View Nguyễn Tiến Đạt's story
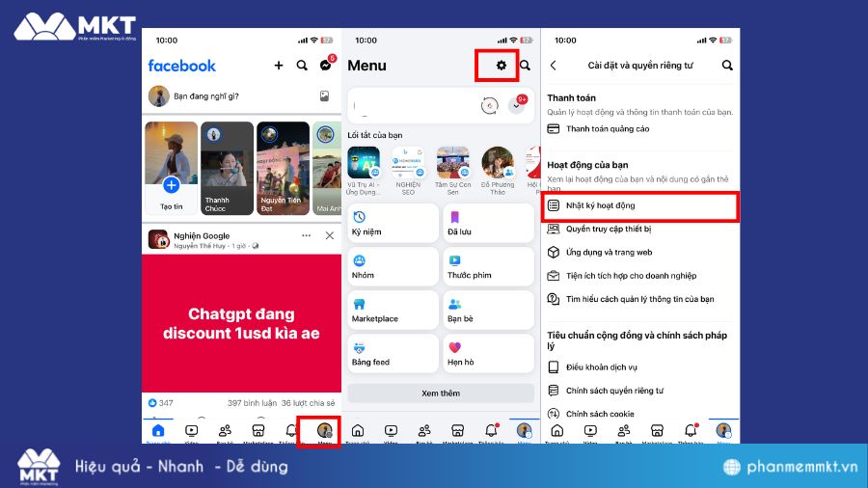Screen dimensions: 868x488 (283, 168)
